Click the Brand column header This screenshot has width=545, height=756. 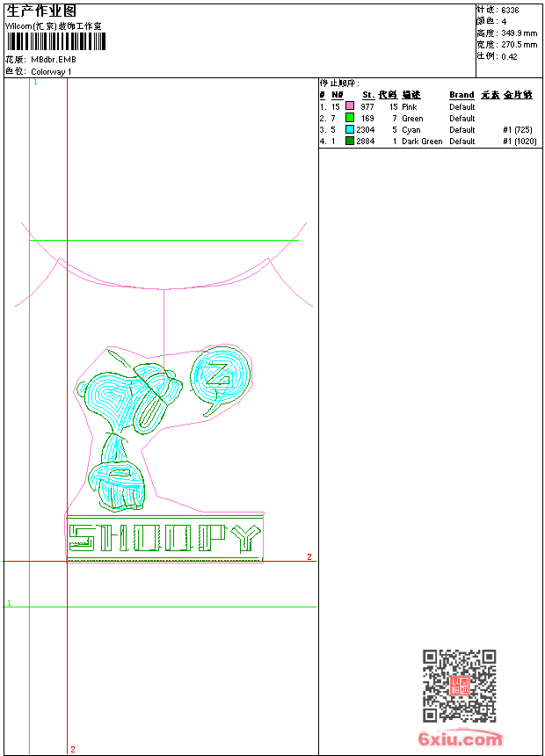[x=461, y=95]
